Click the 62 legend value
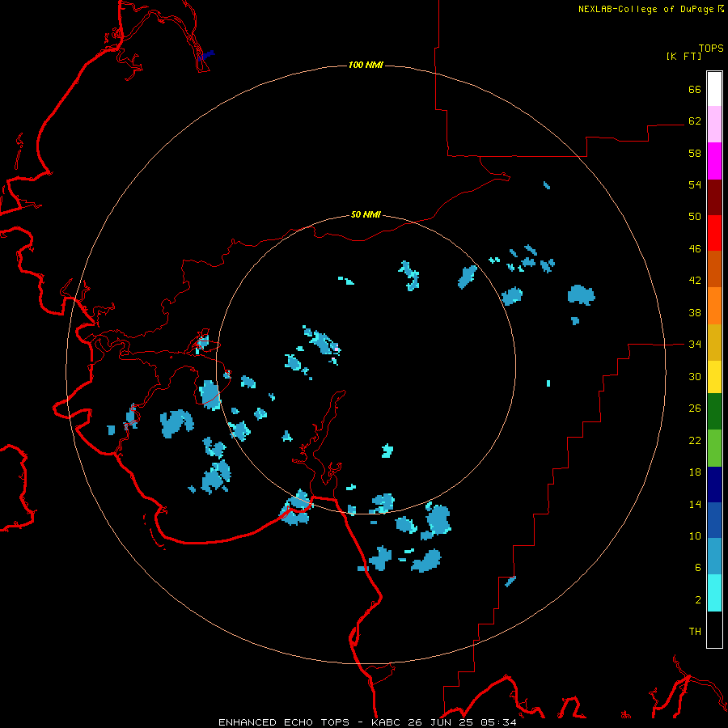This screenshot has height=728, width=728. pyautogui.click(x=695, y=121)
